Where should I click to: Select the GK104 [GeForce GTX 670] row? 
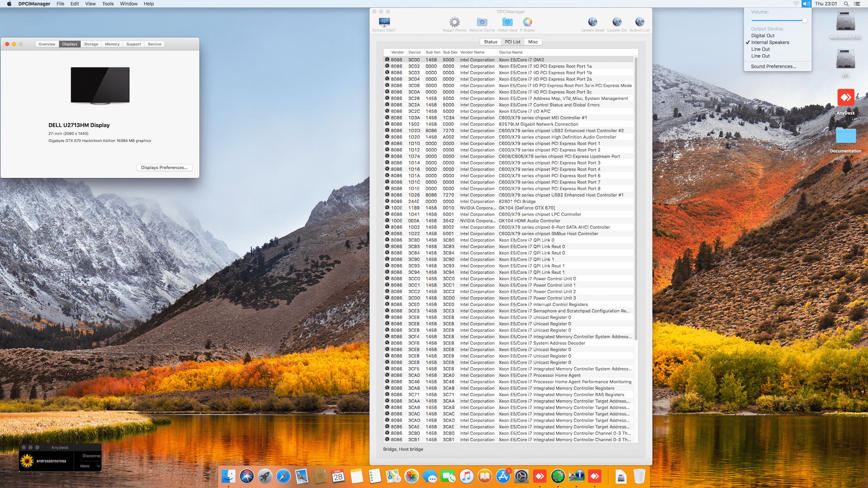point(508,208)
